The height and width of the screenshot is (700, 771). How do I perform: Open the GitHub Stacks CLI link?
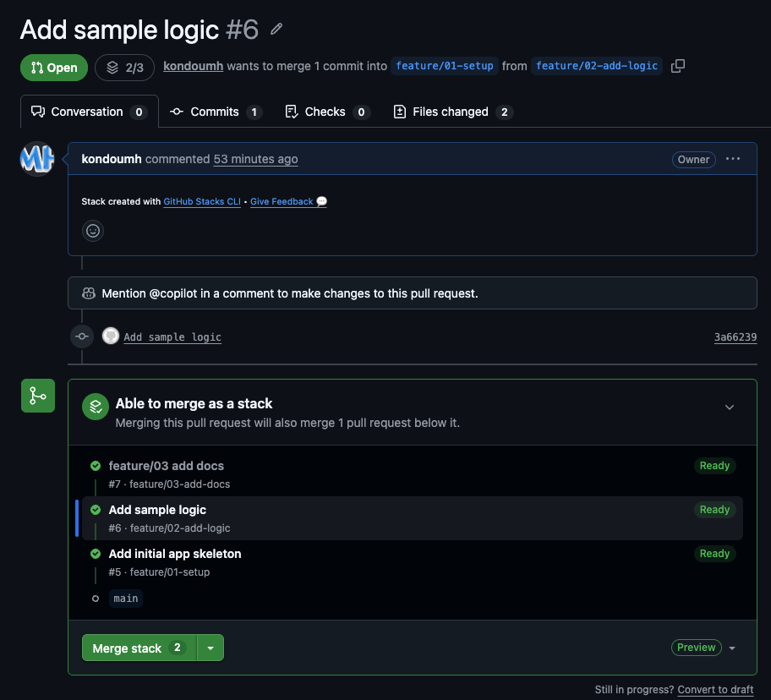pos(202,201)
